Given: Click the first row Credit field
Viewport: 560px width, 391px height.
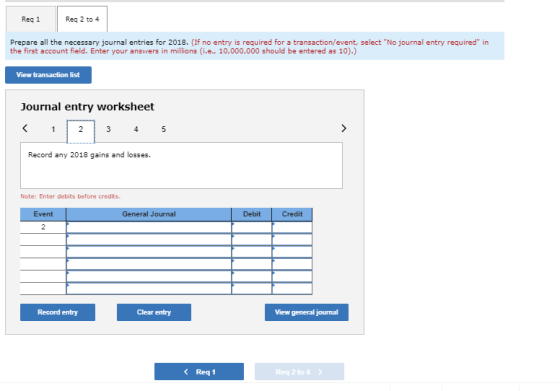Looking at the screenshot, I should pos(292,227).
